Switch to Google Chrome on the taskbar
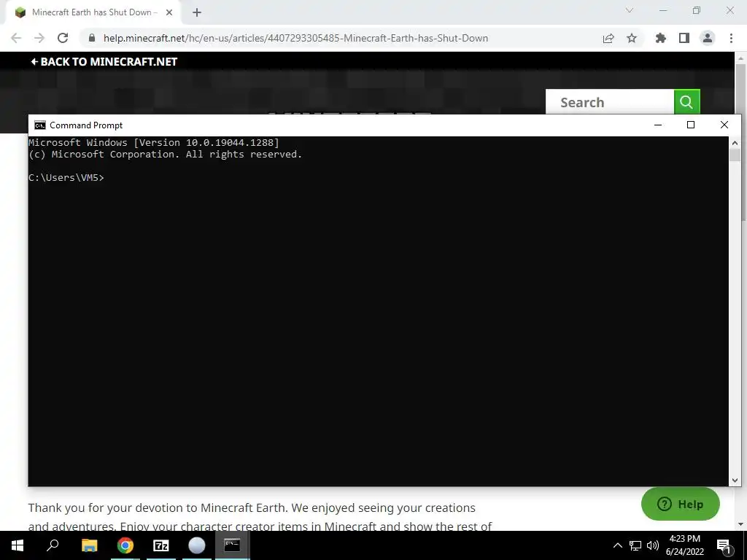 (125, 545)
